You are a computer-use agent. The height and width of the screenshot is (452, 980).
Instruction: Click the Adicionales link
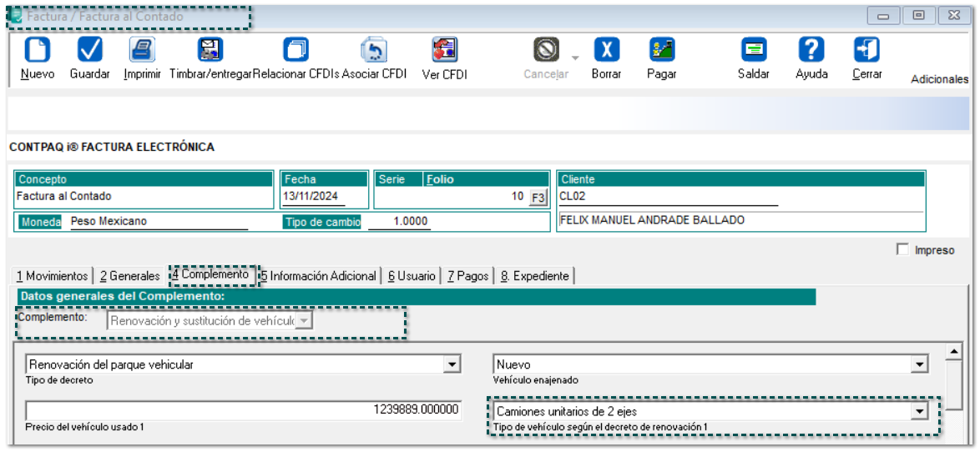[x=939, y=79]
